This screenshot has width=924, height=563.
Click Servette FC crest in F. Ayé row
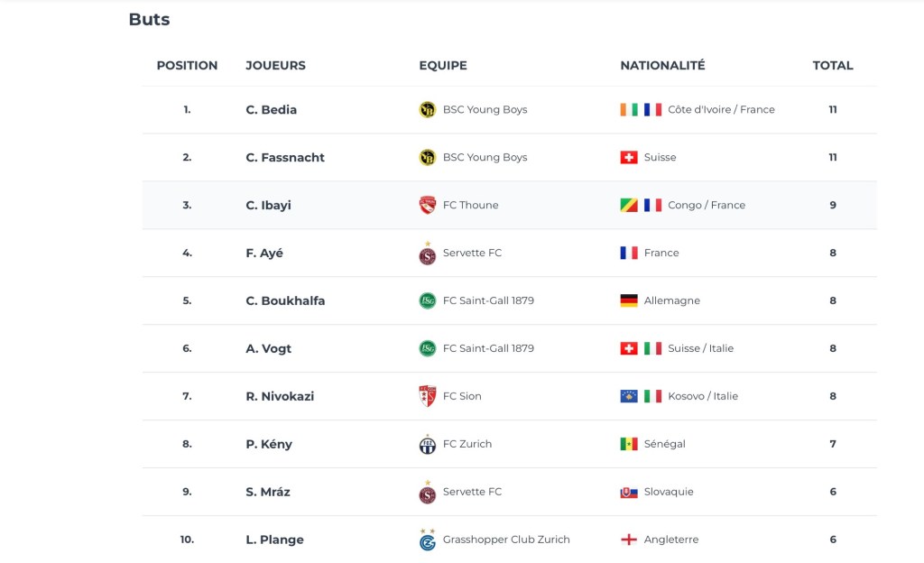[428, 254]
